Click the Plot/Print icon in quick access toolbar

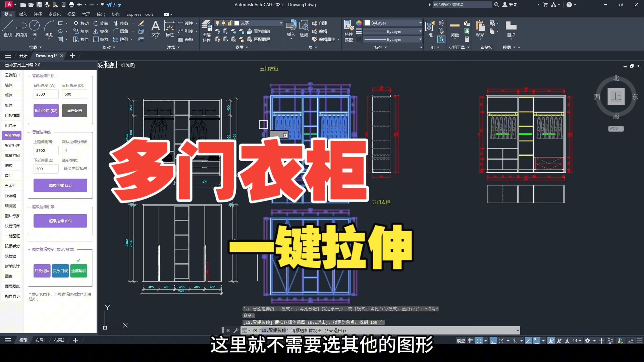pyautogui.click(x=71, y=5)
